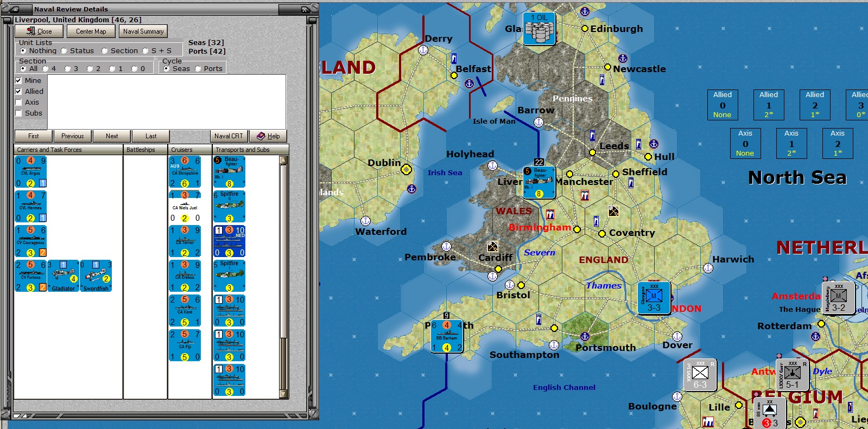Open the Naval CRT
Image resolution: width=868 pixels, height=429 pixels.
tap(229, 136)
